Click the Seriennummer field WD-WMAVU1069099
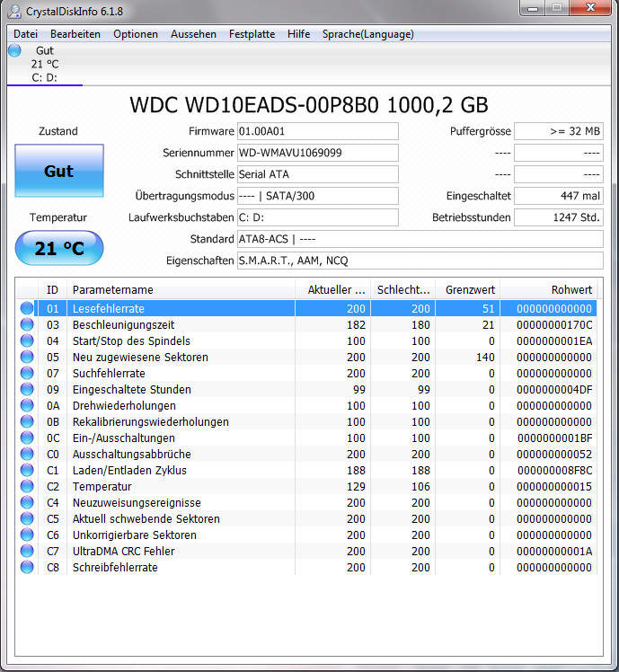The height and width of the screenshot is (672, 619). tap(318, 153)
